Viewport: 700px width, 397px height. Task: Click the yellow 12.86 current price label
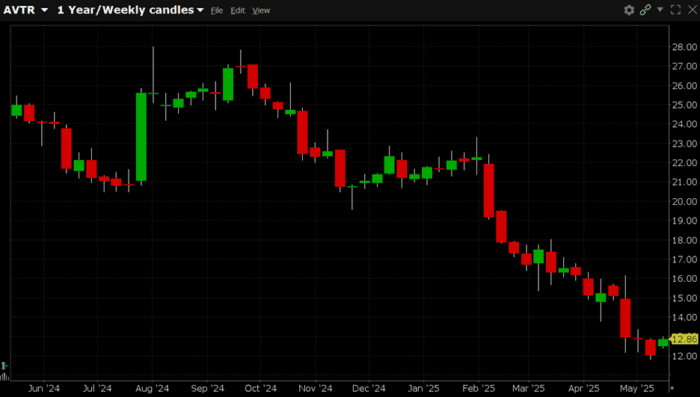coord(684,339)
